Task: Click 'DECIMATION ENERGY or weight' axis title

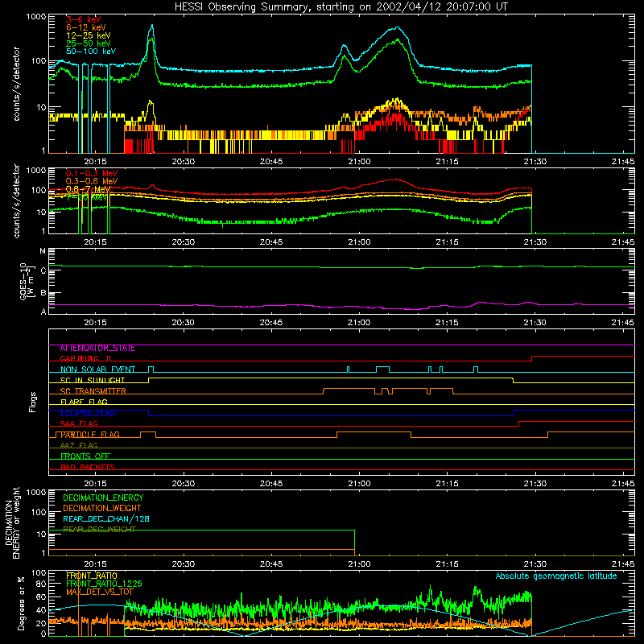Action: click(x=13, y=522)
